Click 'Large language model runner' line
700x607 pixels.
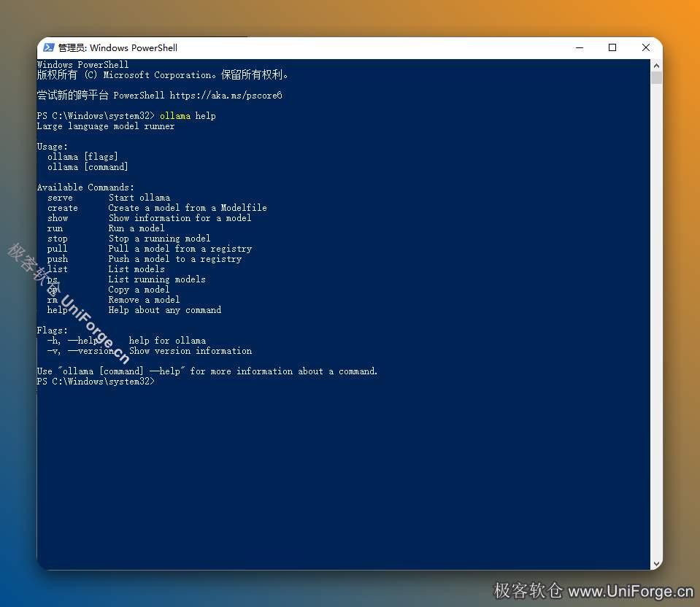point(106,126)
